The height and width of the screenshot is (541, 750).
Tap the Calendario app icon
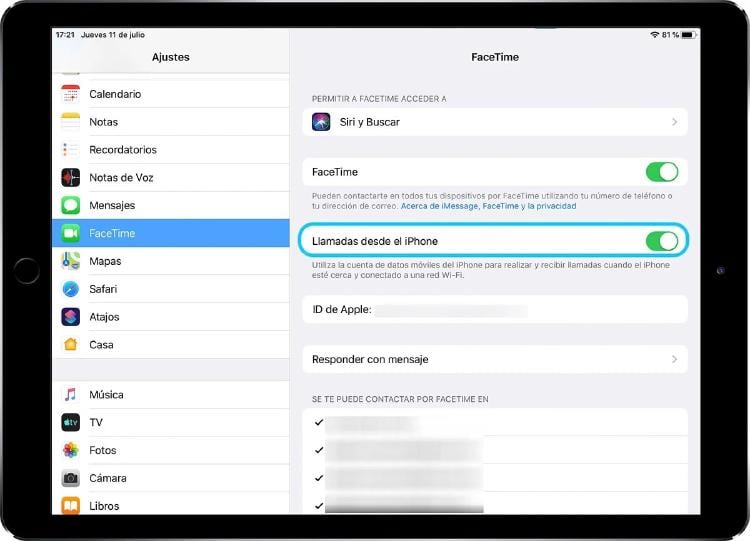tap(71, 94)
